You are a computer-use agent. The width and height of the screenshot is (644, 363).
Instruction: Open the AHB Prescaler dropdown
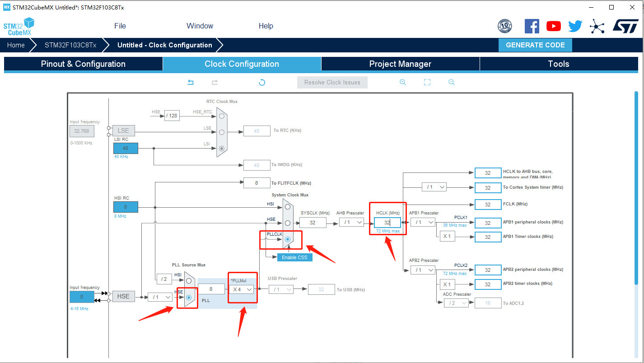tap(351, 222)
